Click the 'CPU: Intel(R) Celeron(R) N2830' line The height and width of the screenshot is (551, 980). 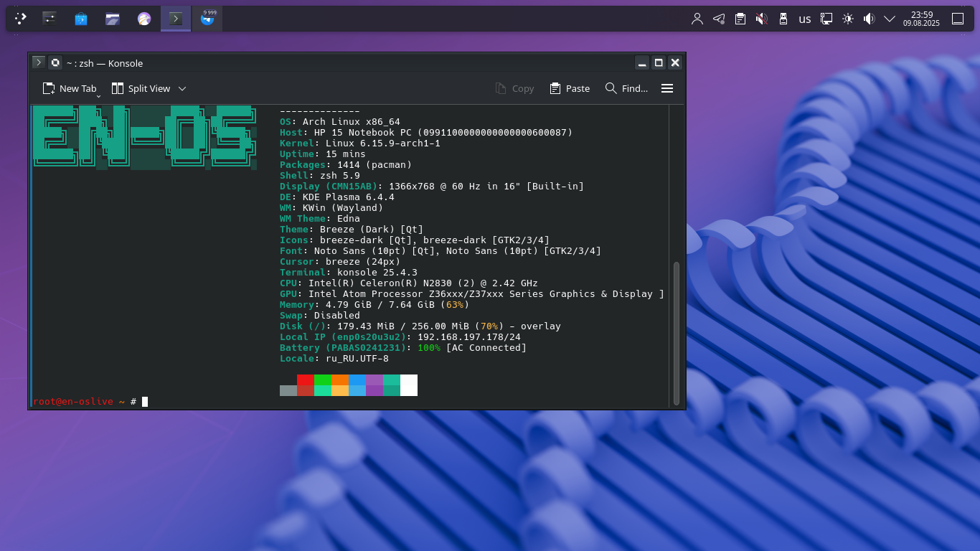click(409, 283)
